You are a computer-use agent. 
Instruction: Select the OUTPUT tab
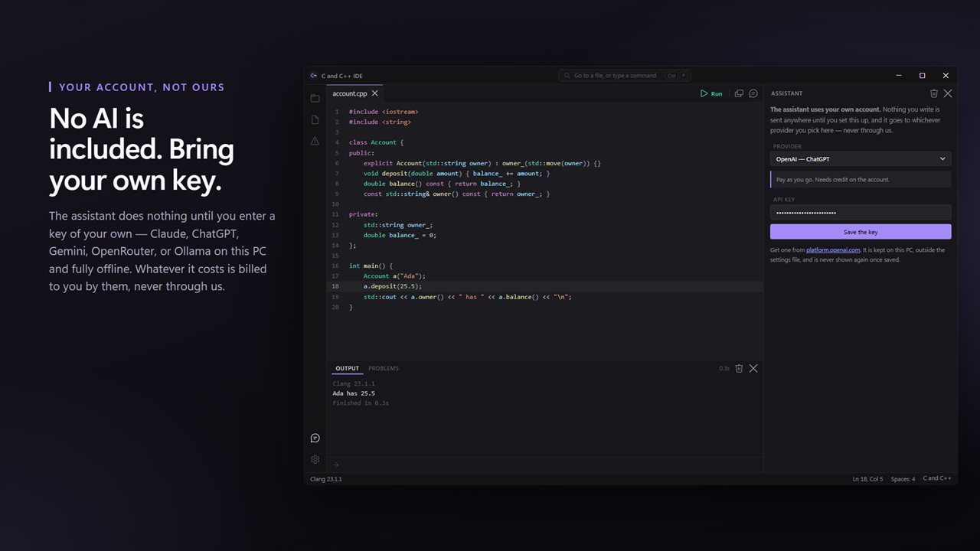(x=347, y=368)
